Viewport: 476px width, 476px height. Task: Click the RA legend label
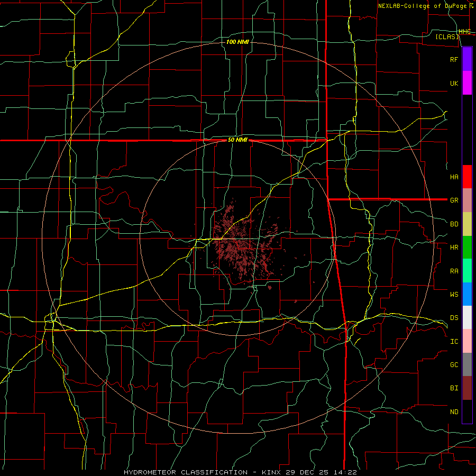tap(454, 271)
